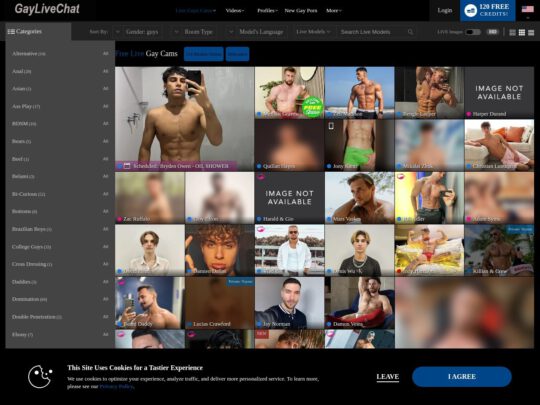The image size is (540, 405).
Task: Click LEAVE on cookie banner
Action: coord(387,377)
